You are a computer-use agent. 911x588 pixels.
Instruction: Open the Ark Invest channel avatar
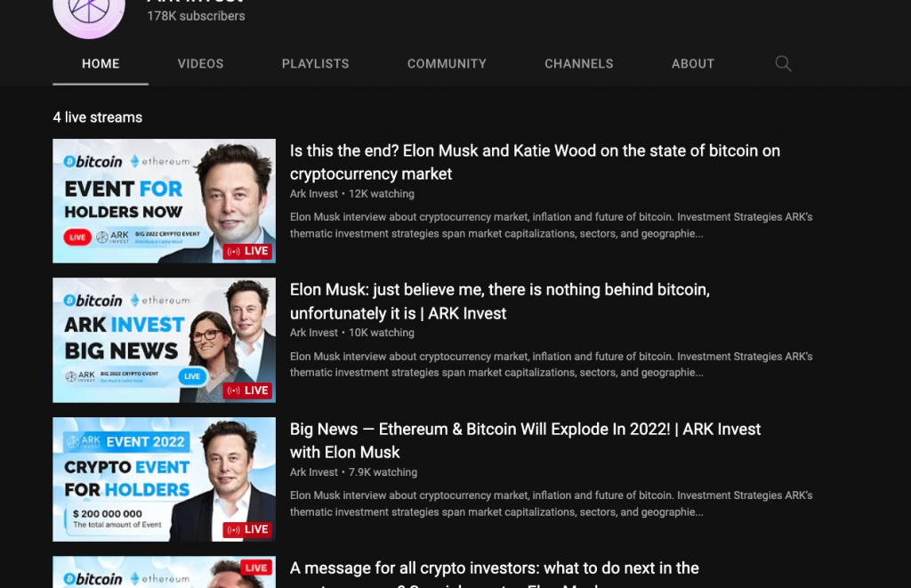click(89, 14)
